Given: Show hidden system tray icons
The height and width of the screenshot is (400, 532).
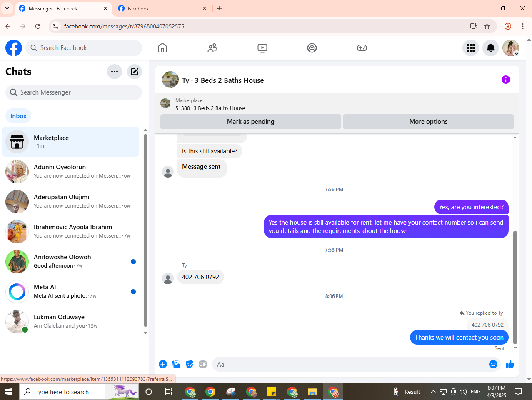Looking at the screenshot, I should pyautogui.click(x=433, y=392).
